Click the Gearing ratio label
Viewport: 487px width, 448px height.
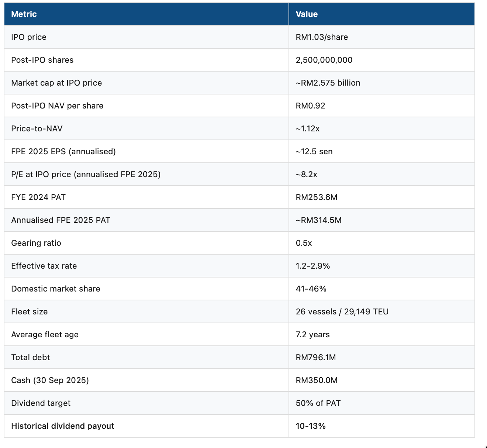(x=36, y=243)
